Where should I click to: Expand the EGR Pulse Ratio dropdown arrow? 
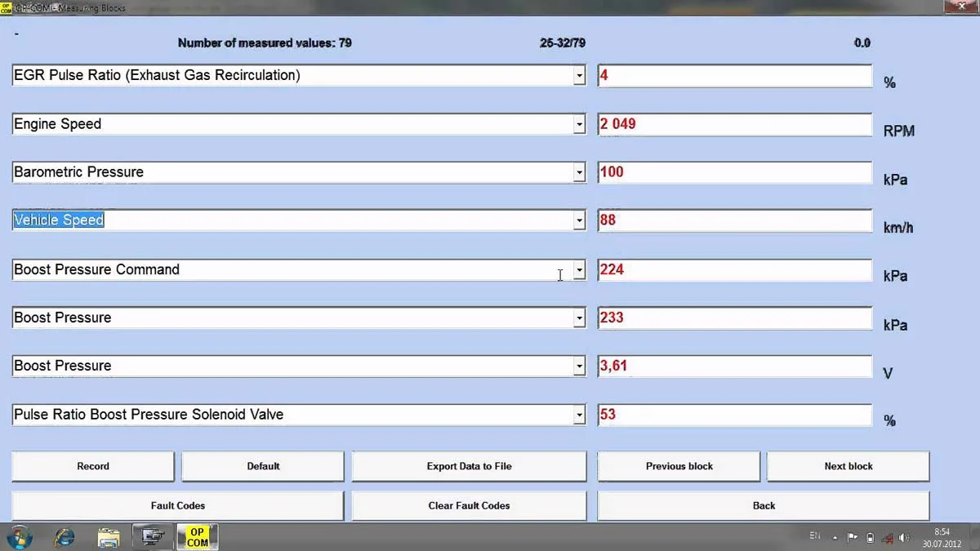click(579, 75)
